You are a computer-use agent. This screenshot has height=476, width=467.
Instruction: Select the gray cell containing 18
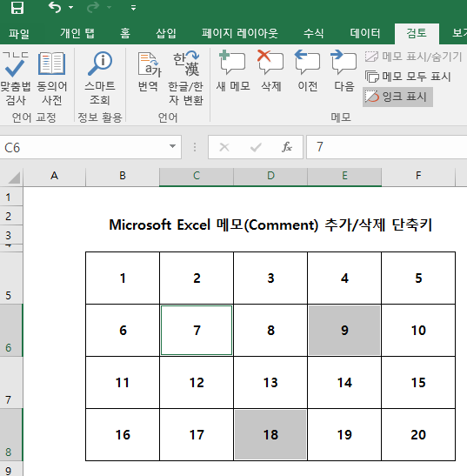[x=270, y=434]
